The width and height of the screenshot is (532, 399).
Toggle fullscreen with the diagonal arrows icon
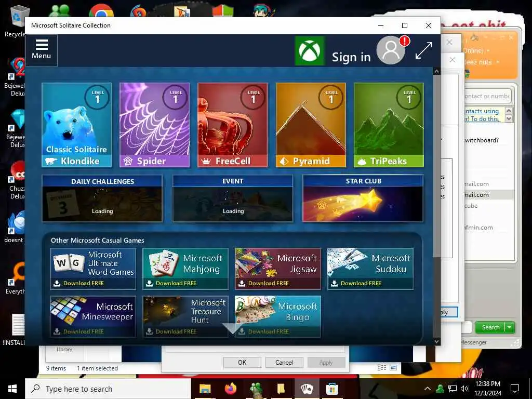424,50
